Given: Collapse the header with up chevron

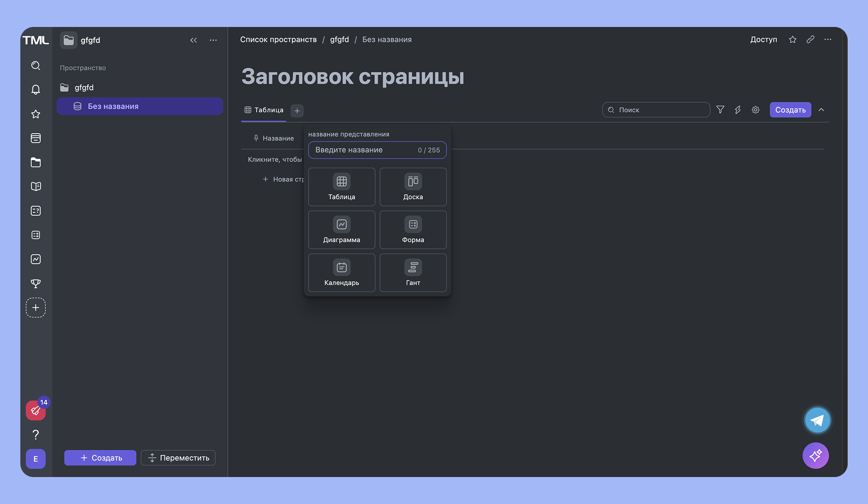Looking at the screenshot, I should point(821,110).
